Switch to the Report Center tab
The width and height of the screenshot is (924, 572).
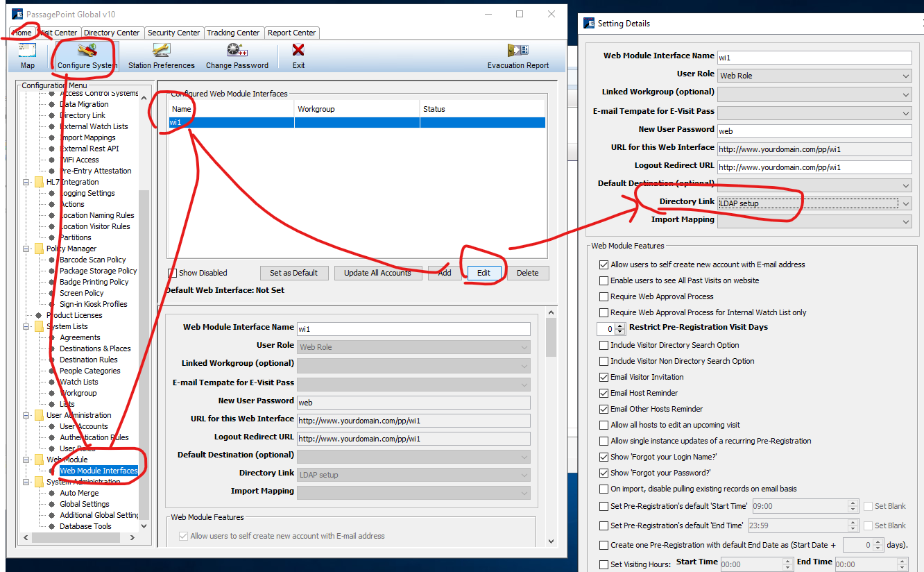292,33
